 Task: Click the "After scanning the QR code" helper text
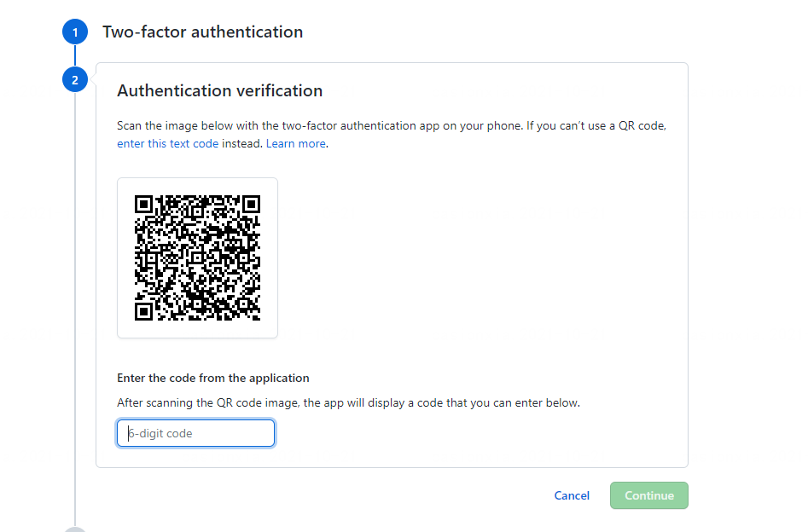pyautogui.click(x=348, y=402)
